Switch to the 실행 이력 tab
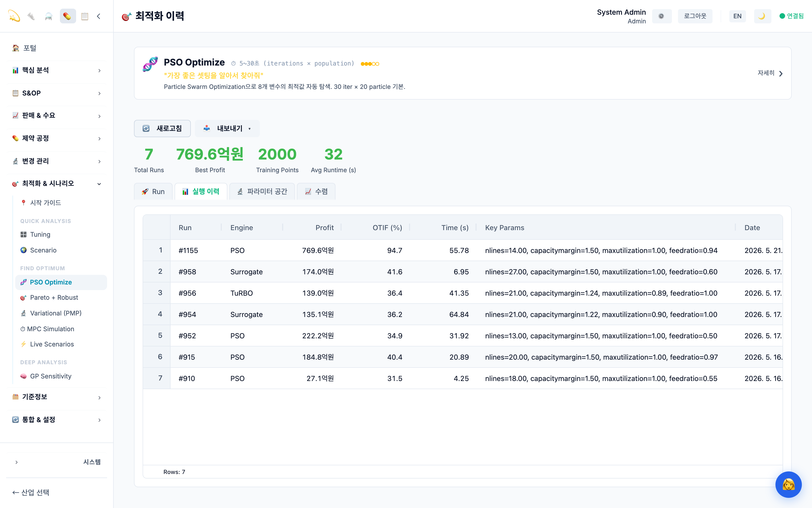Screen dimensions: 812x508 click(201, 192)
